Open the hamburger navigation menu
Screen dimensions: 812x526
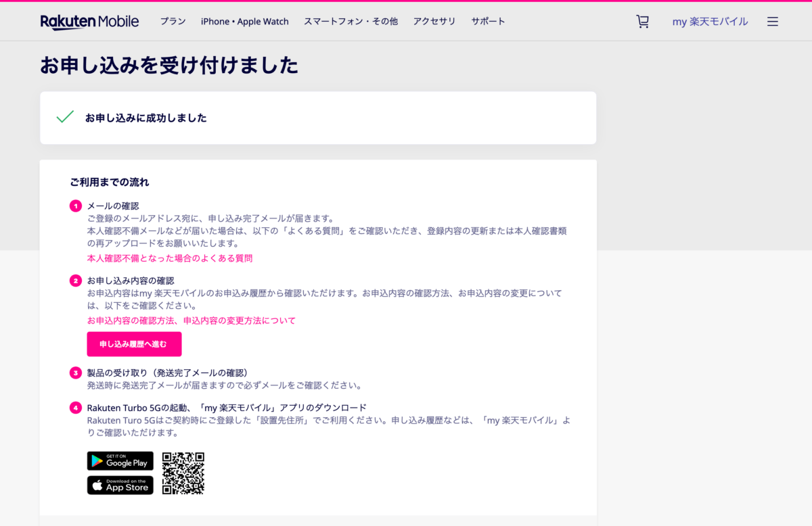pos(772,21)
